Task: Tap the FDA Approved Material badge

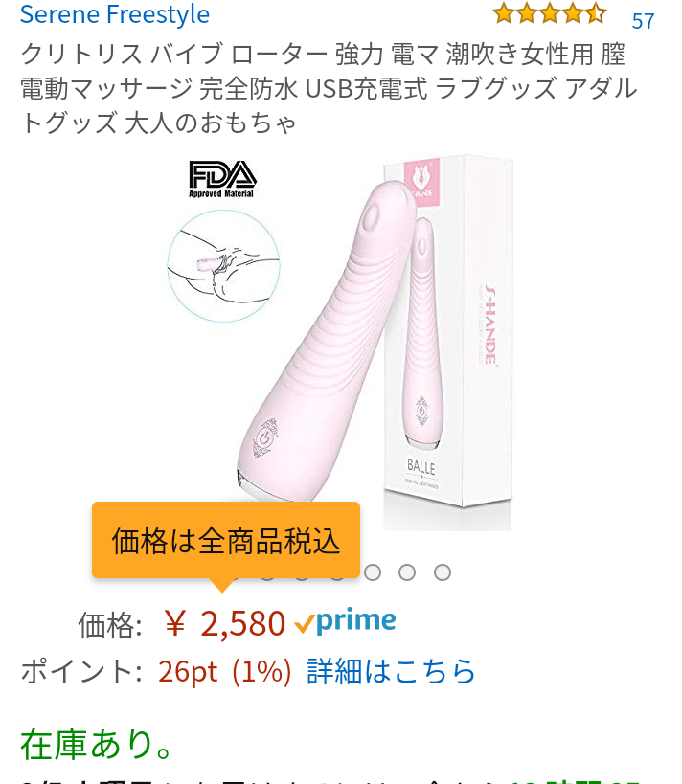Action: [221, 179]
